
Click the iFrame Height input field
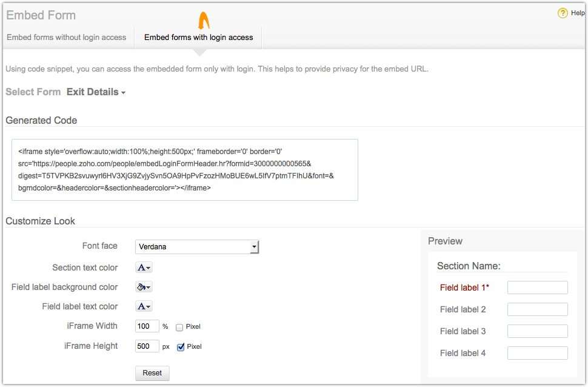click(x=147, y=346)
